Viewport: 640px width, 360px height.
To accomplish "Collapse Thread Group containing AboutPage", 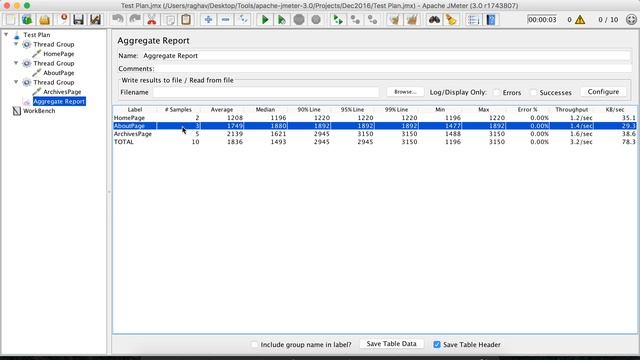I will tap(16, 63).
